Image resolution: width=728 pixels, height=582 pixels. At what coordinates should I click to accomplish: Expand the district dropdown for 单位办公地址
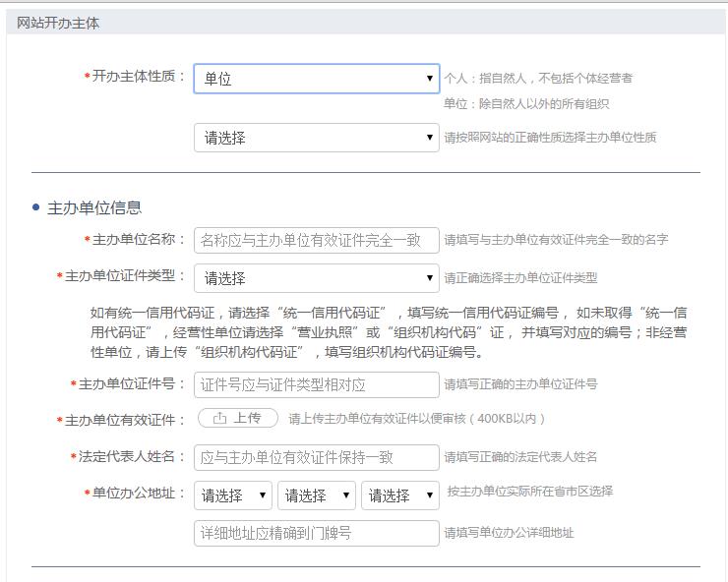point(400,495)
